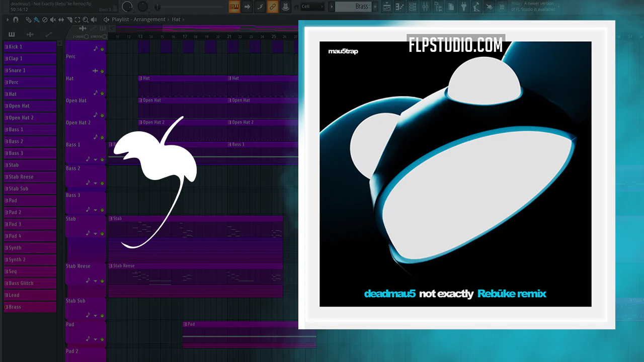Open the Cell snap dropdown
The width and height of the screenshot is (644, 362).
coord(312,7)
